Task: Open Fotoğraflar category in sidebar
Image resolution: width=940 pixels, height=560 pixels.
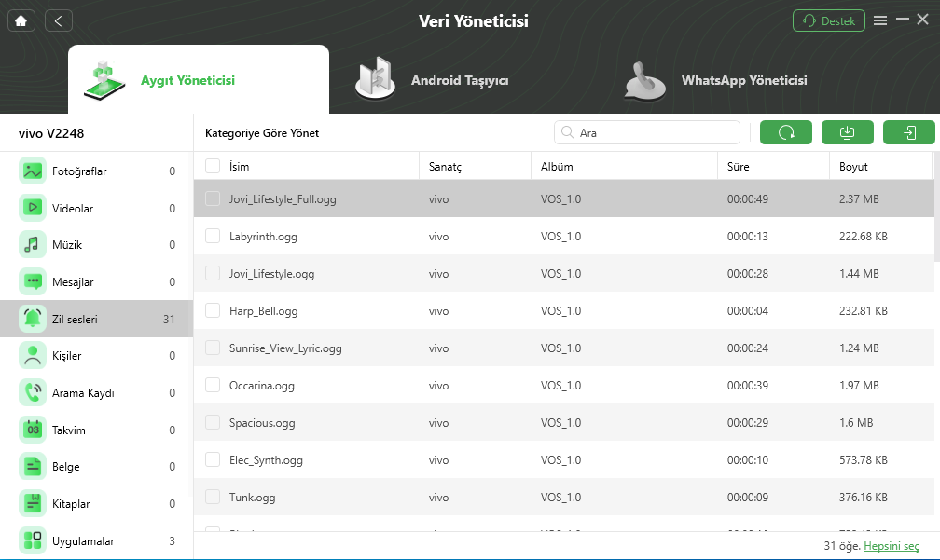Action: (79, 171)
